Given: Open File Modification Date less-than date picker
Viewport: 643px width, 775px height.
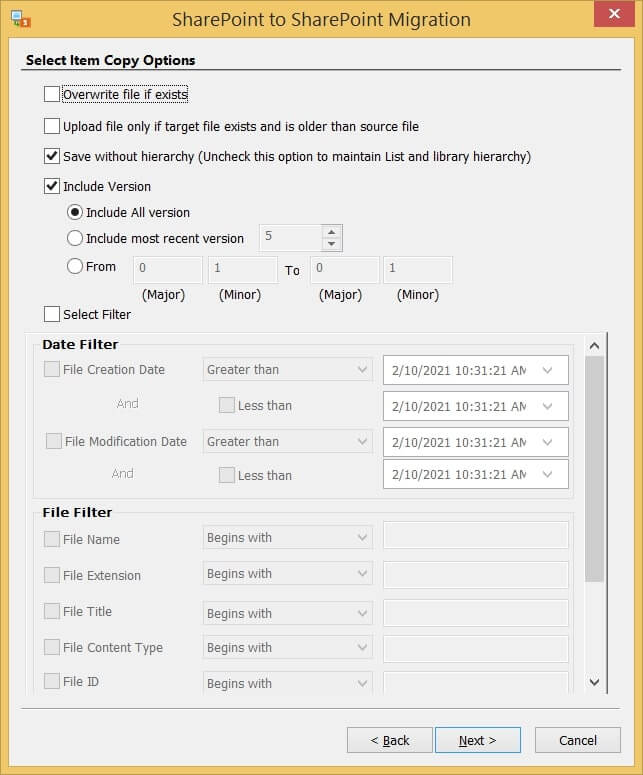Looking at the screenshot, I should click(x=475, y=474).
